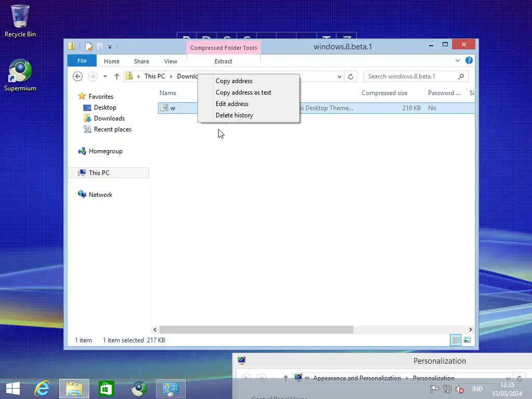Open Desktop under Favorites
This screenshot has width=532, height=399.
[105, 107]
